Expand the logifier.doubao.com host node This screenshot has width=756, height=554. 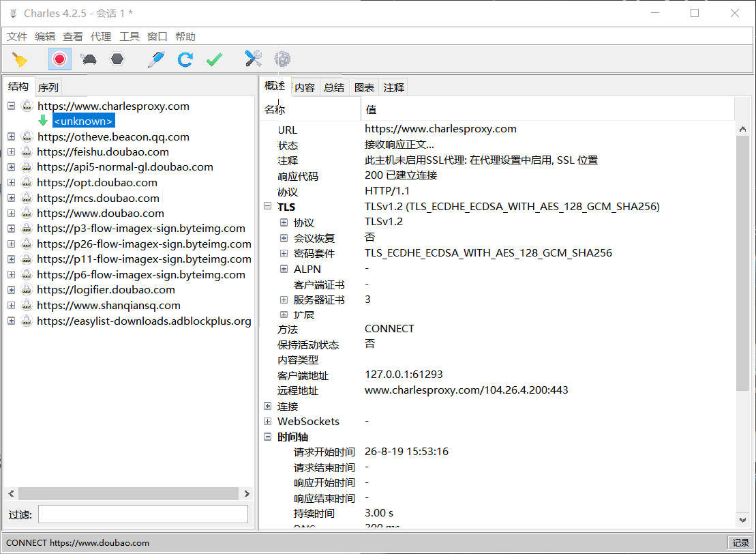[x=11, y=290]
